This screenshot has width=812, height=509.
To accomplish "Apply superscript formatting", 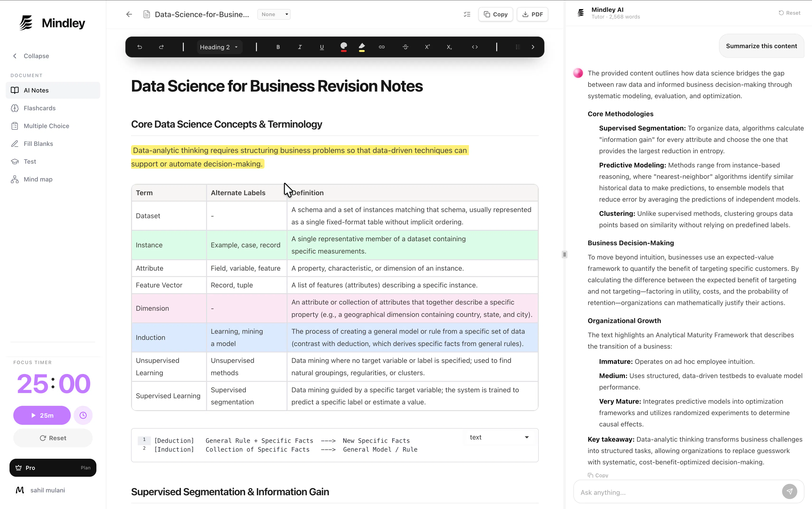I will [x=427, y=47].
